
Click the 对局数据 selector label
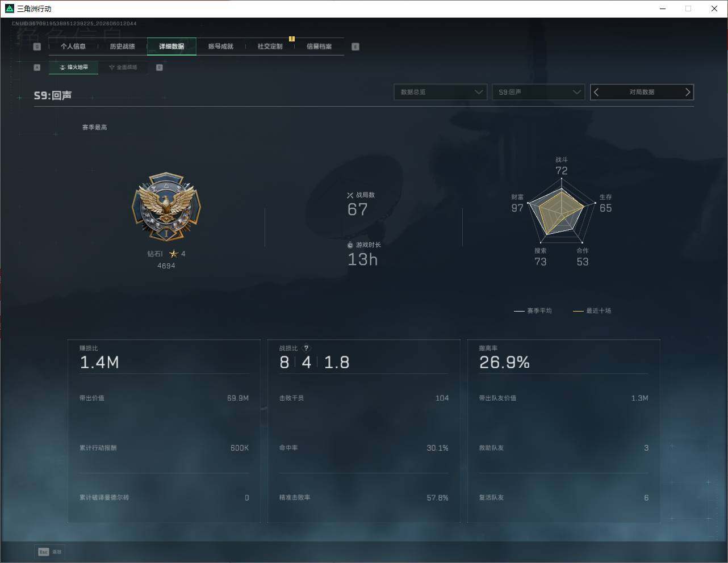(642, 92)
